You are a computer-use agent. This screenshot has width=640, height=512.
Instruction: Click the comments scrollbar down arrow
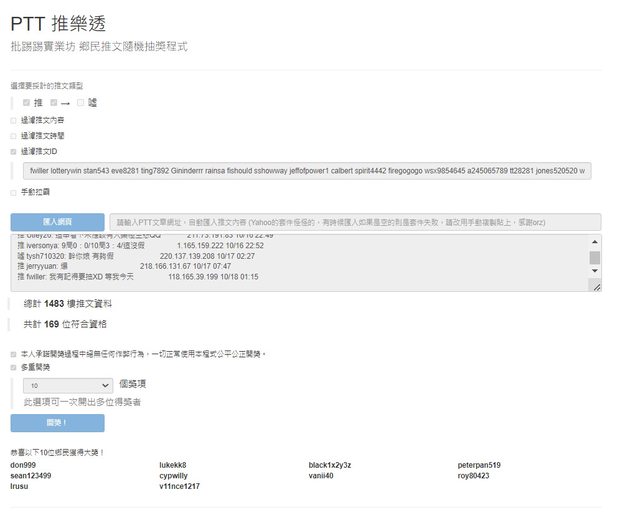click(x=595, y=272)
